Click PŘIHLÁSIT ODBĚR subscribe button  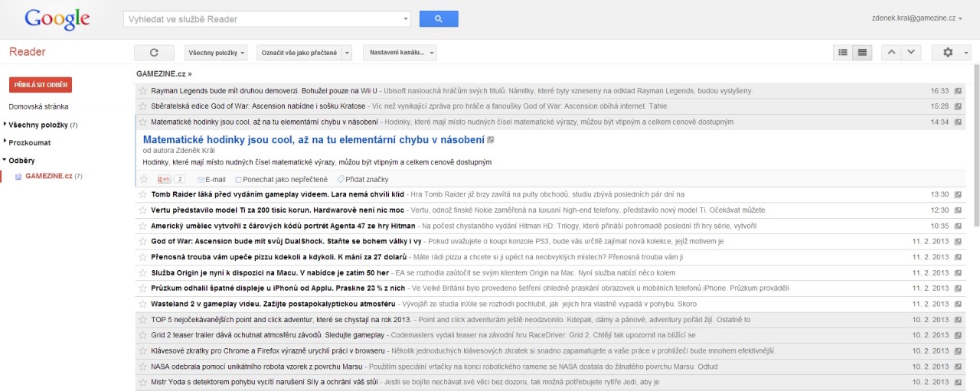(x=41, y=85)
